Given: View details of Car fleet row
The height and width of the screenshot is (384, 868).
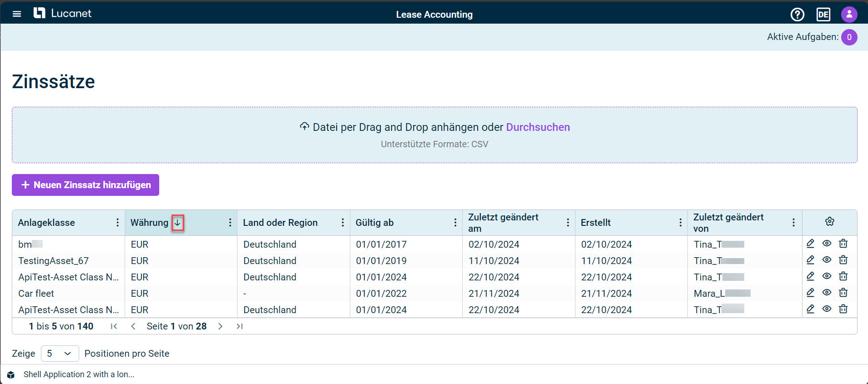Looking at the screenshot, I should (x=827, y=293).
